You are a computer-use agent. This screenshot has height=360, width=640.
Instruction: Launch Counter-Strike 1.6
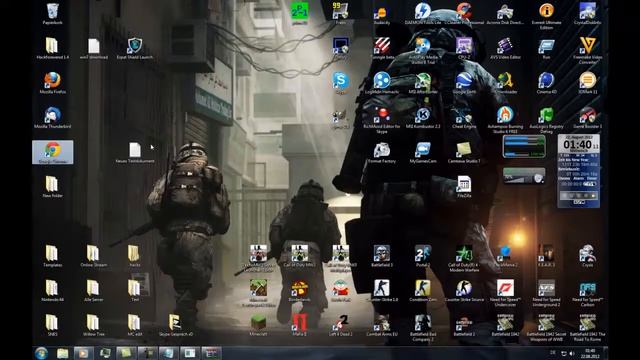coord(382,291)
